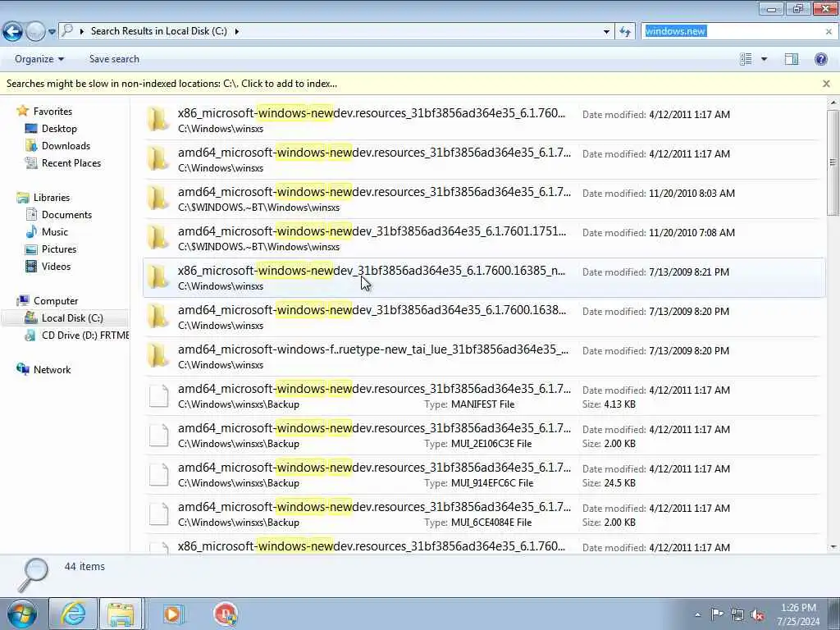Click the search magnifier in address bar
The width and height of the screenshot is (840, 630).
click(67, 30)
